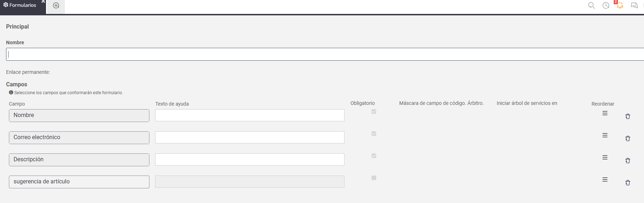Toggle Obligatorio checkbox for sugerencia de artículo
Screen dimensions: 644x203
[374, 178]
